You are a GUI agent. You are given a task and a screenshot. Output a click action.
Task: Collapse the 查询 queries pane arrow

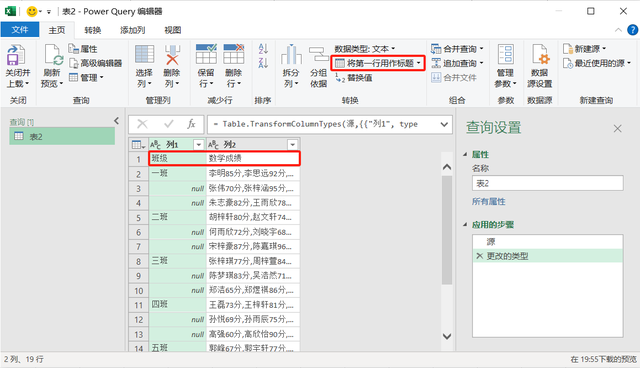[x=116, y=121]
